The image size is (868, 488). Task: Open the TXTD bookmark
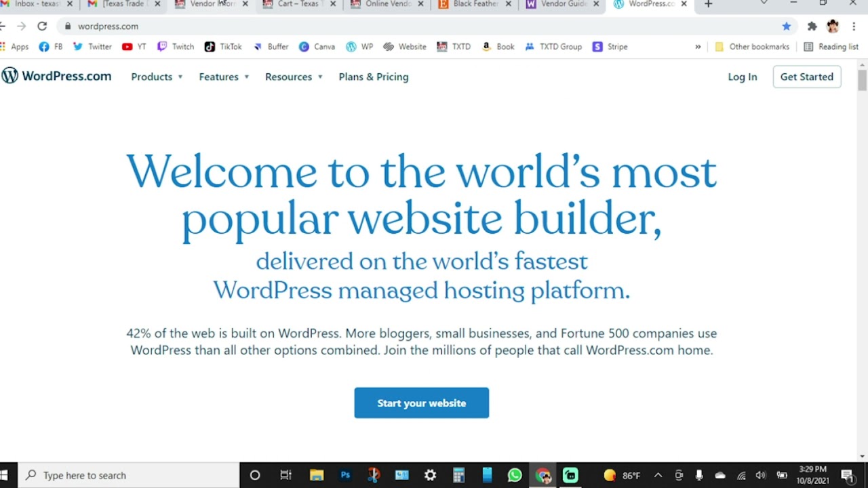click(x=454, y=47)
